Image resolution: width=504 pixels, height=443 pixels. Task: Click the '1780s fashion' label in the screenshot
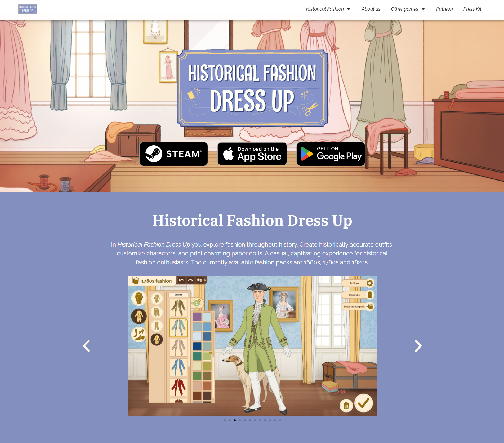click(x=156, y=281)
